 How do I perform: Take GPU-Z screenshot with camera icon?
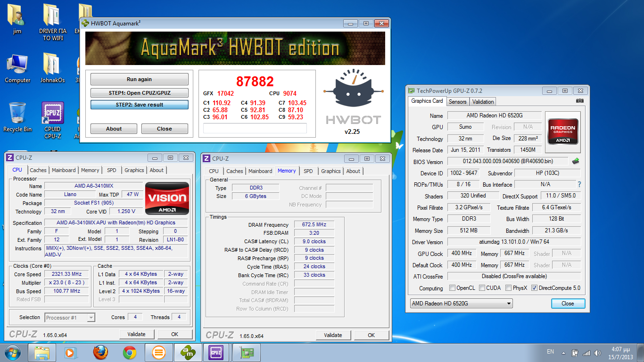[580, 101]
